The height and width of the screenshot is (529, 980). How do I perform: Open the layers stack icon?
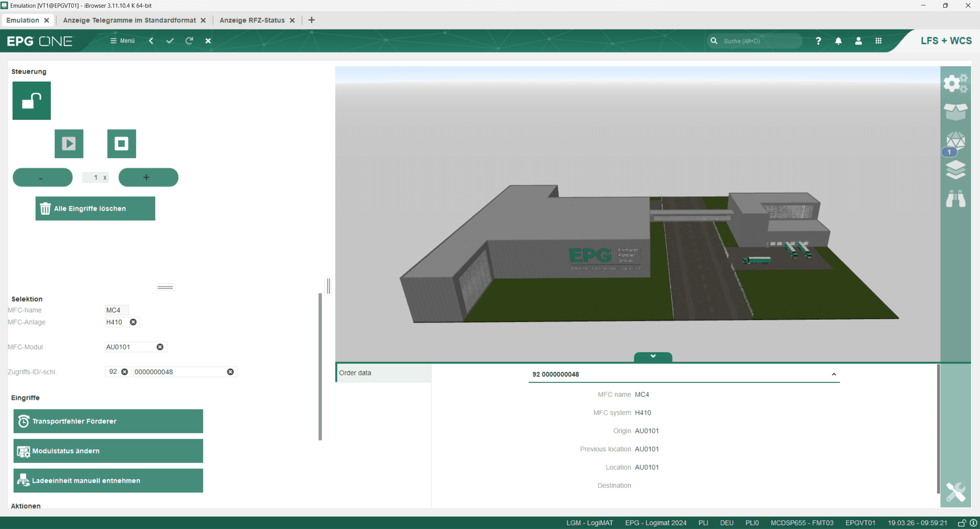click(955, 170)
